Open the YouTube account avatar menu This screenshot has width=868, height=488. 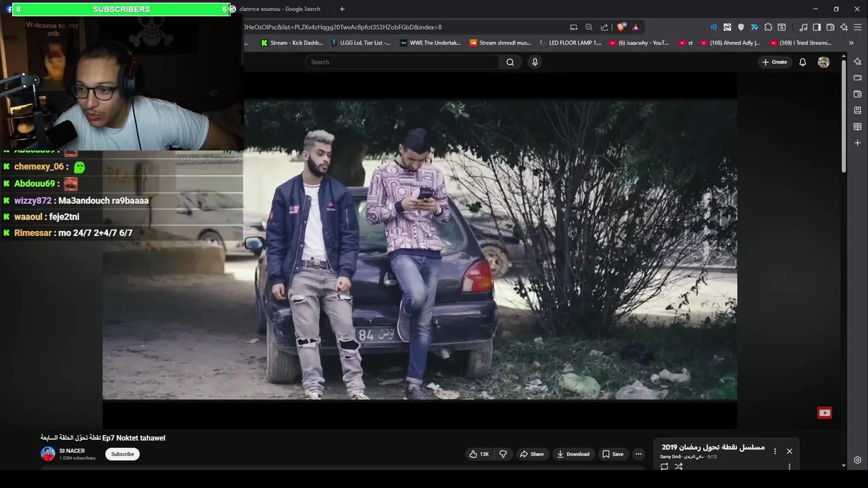(x=823, y=62)
